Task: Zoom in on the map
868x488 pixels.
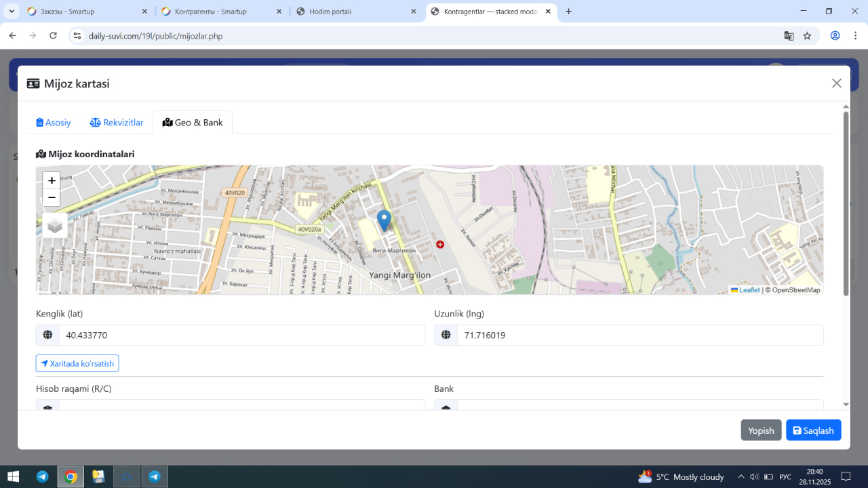Action: (x=52, y=181)
